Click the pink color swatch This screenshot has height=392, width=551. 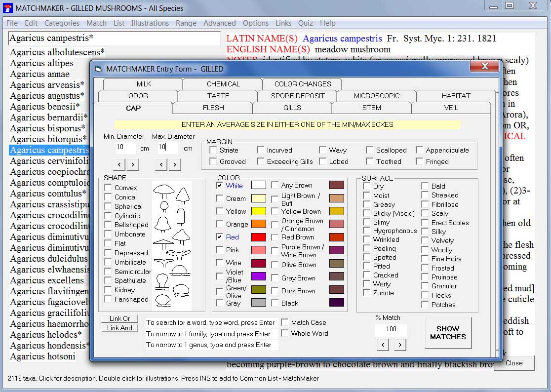click(259, 250)
